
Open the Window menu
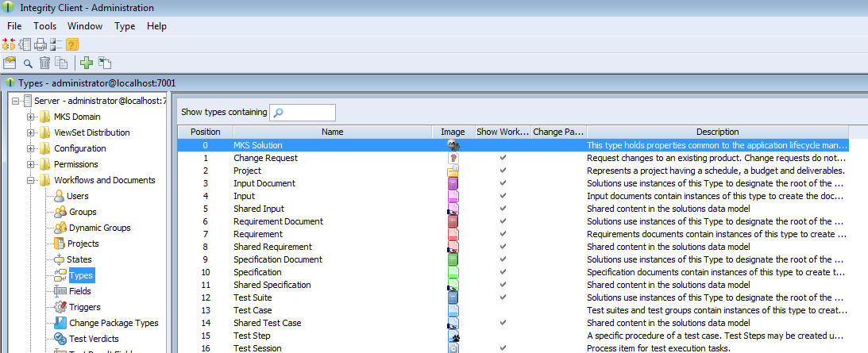click(x=84, y=26)
